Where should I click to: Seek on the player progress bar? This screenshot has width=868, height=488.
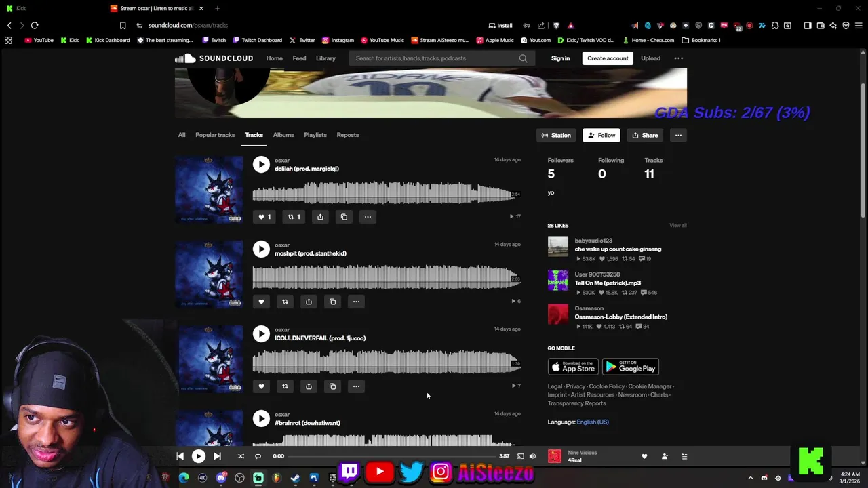393,457
